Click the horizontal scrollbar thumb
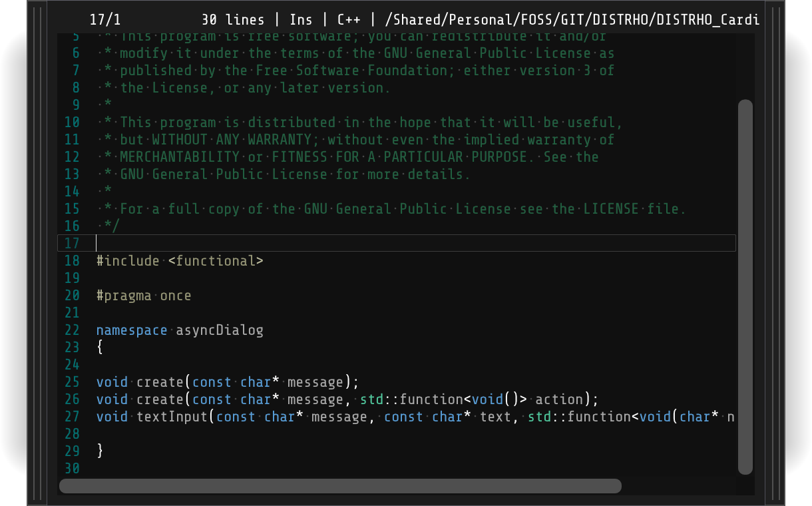The image size is (812, 506). click(x=340, y=486)
